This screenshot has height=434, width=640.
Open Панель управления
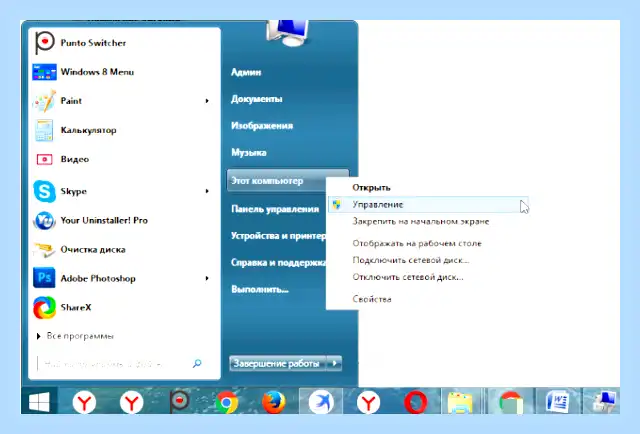coord(275,209)
